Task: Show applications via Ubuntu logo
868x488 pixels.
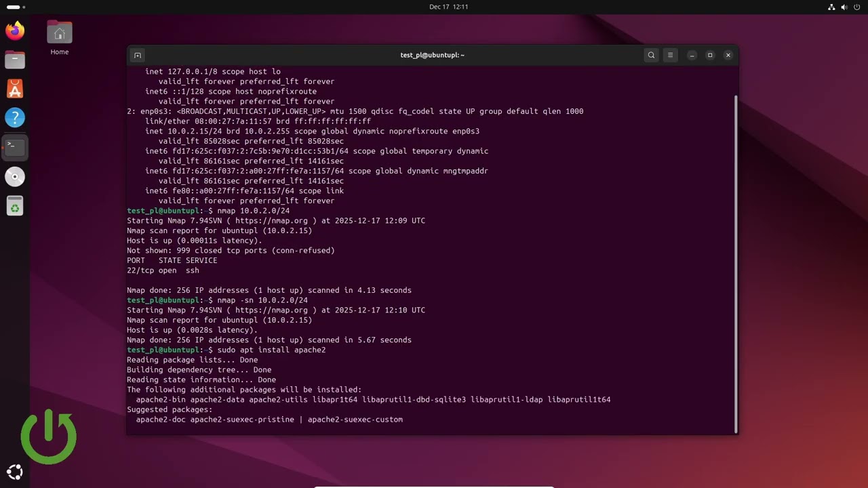Action: click(x=15, y=472)
